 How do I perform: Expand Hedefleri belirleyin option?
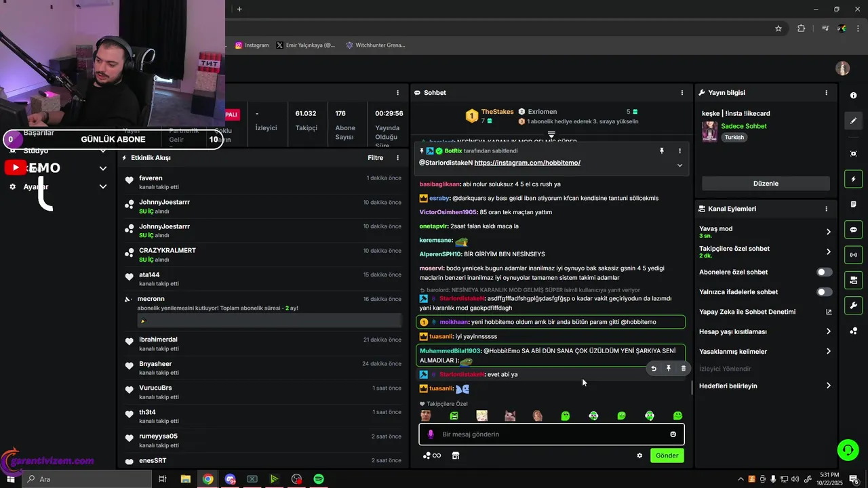pos(828,386)
